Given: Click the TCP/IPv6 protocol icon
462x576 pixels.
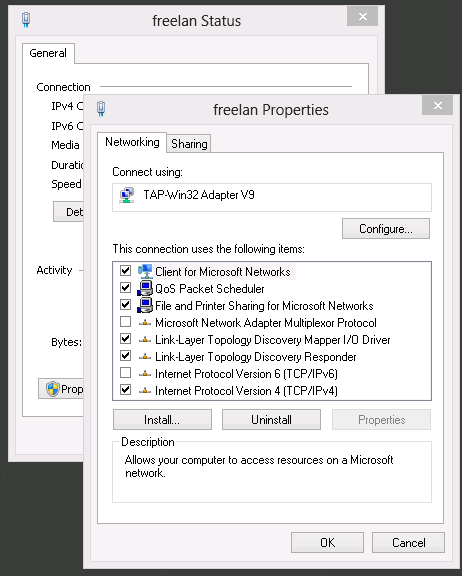Looking at the screenshot, I should (145, 374).
